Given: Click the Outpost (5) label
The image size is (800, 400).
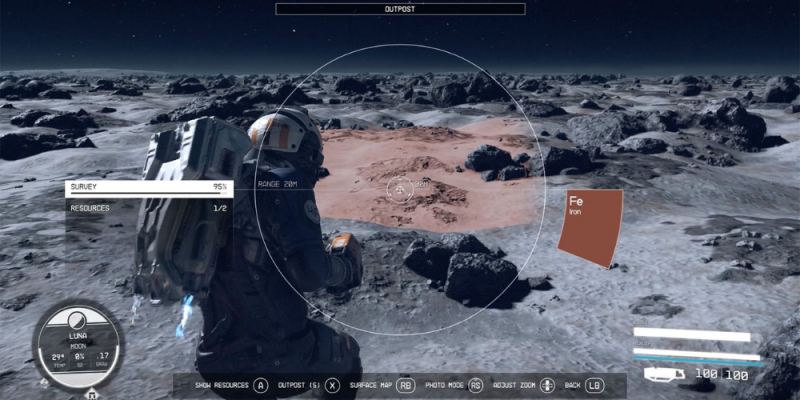Looking at the screenshot, I should pyautogui.click(x=299, y=385).
